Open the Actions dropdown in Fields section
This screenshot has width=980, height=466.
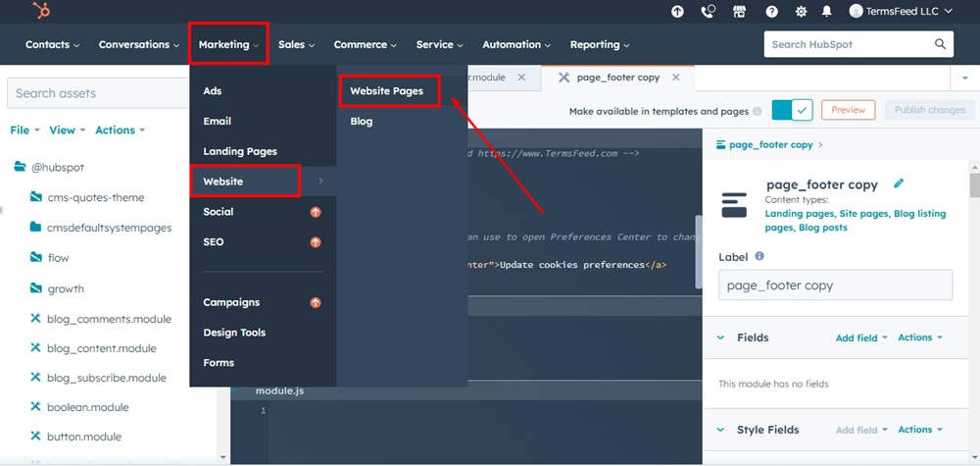click(919, 337)
